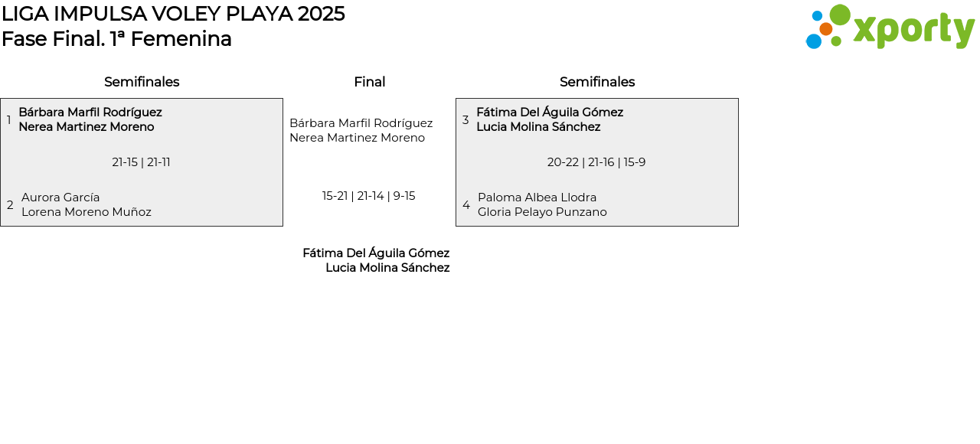Screen dimensions: 980x444
Task: Select seed number 2 in the bracket
Action: [x=10, y=205]
